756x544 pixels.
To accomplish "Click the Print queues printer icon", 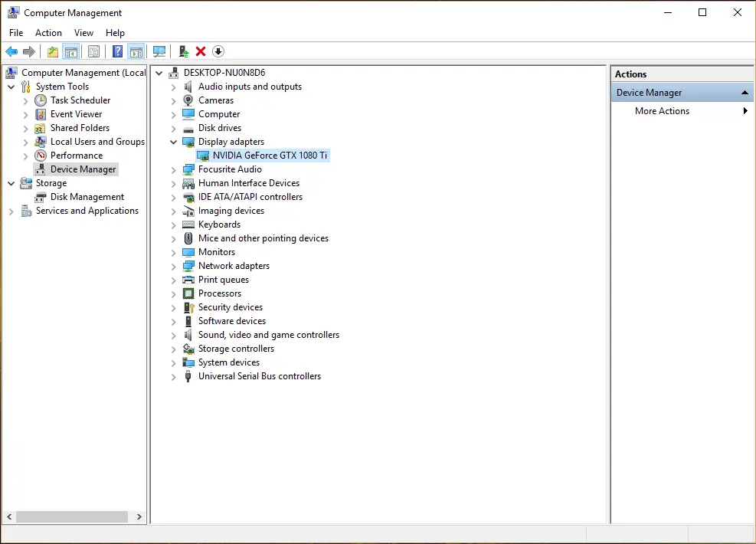I will [x=188, y=280].
